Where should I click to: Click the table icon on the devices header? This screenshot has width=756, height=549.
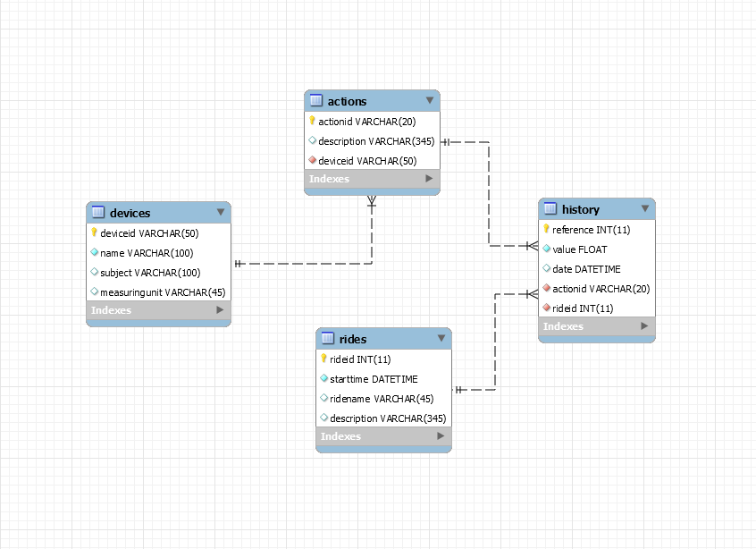click(x=100, y=213)
